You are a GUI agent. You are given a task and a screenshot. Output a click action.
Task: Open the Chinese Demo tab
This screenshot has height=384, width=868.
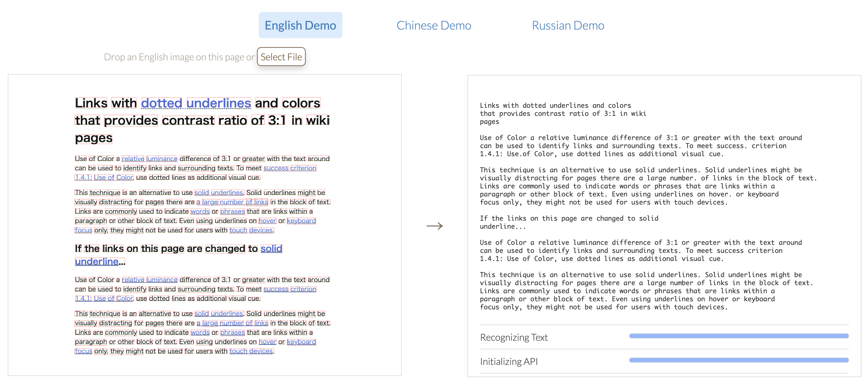coord(433,25)
